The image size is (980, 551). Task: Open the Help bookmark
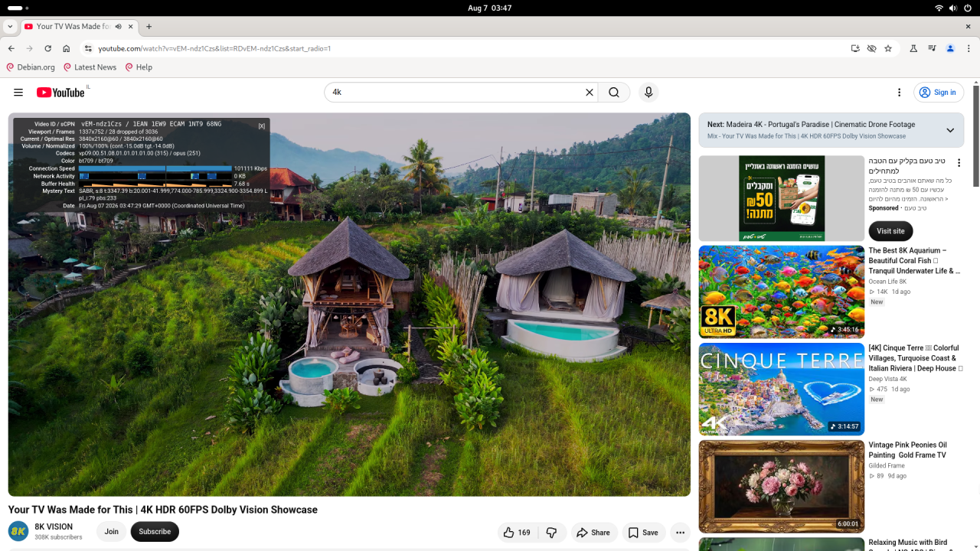click(x=139, y=67)
